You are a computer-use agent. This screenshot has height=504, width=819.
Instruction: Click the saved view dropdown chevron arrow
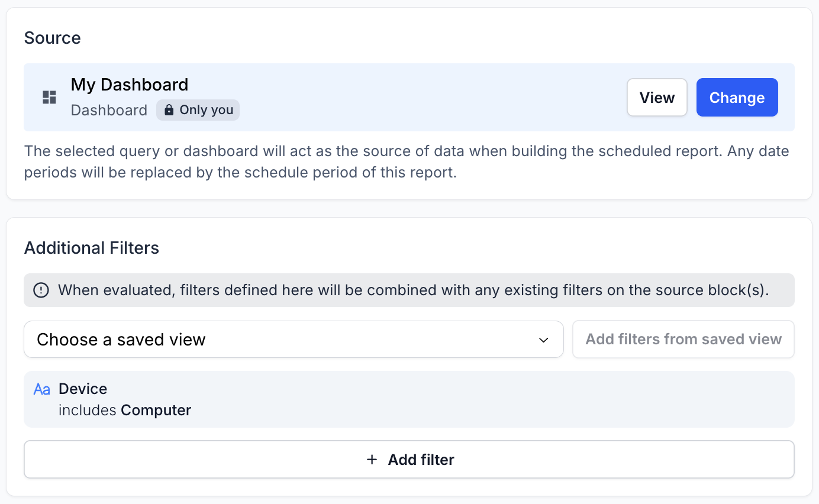coord(543,340)
